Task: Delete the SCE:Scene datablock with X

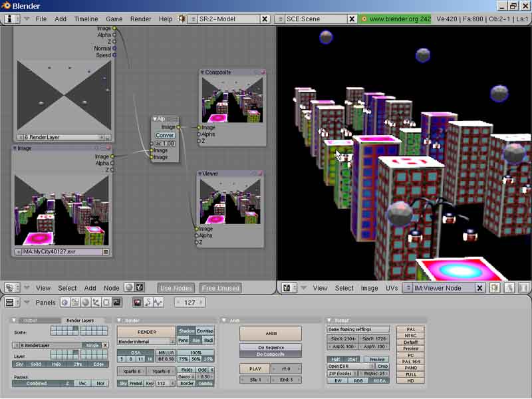Action: point(352,19)
